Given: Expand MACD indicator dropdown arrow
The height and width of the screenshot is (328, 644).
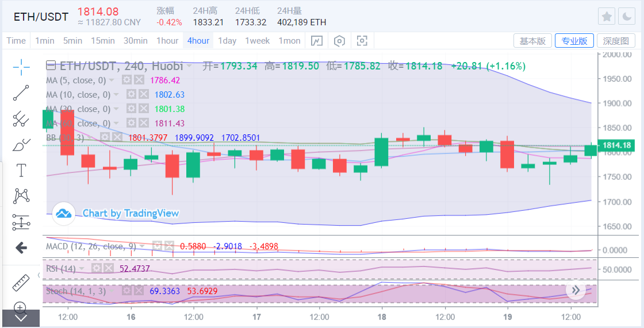Looking at the screenshot, I should coord(142,247).
